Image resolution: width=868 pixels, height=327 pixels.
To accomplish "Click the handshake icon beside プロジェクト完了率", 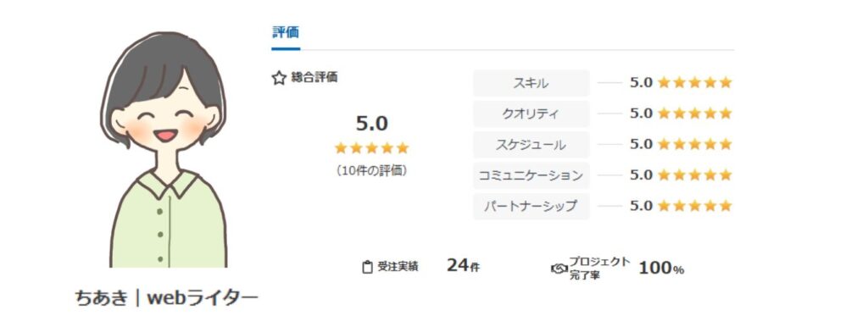I will tap(559, 269).
